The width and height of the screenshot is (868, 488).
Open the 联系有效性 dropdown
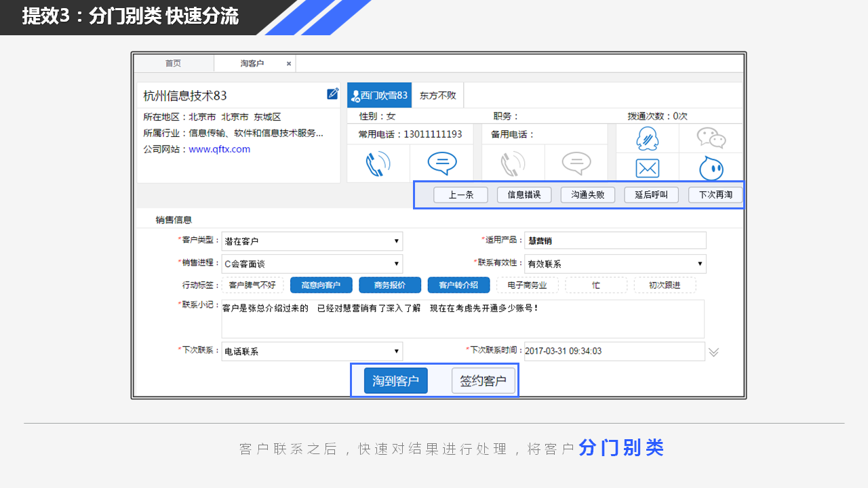point(616,264)
